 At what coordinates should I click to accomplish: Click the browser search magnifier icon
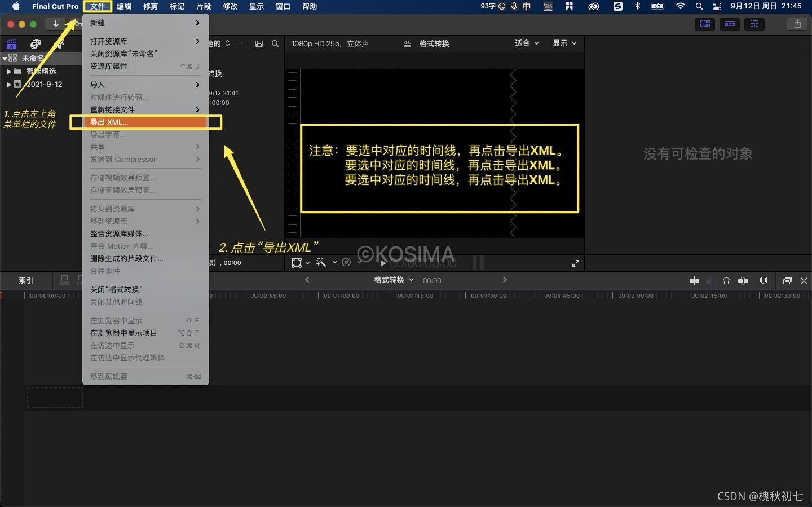275,43
